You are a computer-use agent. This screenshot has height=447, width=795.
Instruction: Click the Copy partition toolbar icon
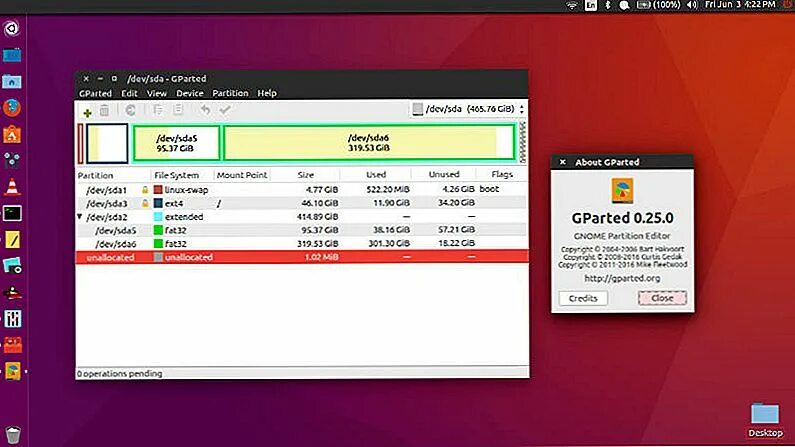point(158,109)
